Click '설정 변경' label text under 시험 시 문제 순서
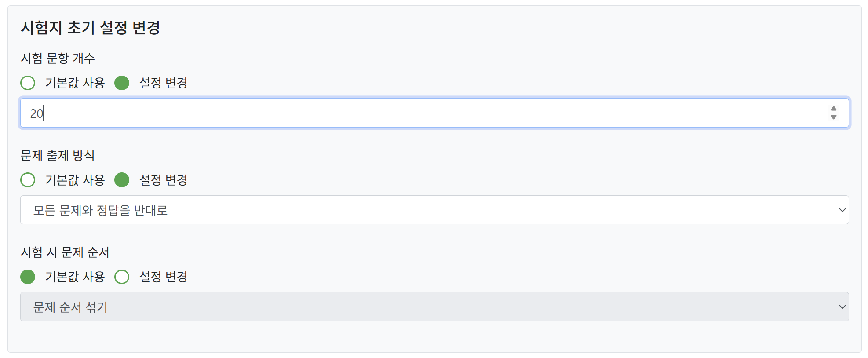868x358 pixels. [x=163, y=277]
